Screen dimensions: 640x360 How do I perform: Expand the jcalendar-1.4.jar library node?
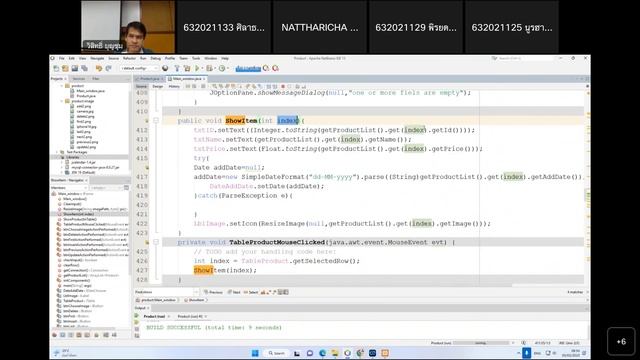[62, 162]
